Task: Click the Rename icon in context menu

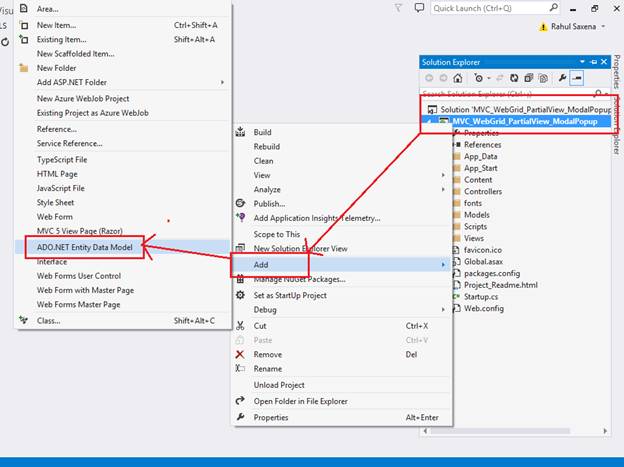Action: coord(240,368)
